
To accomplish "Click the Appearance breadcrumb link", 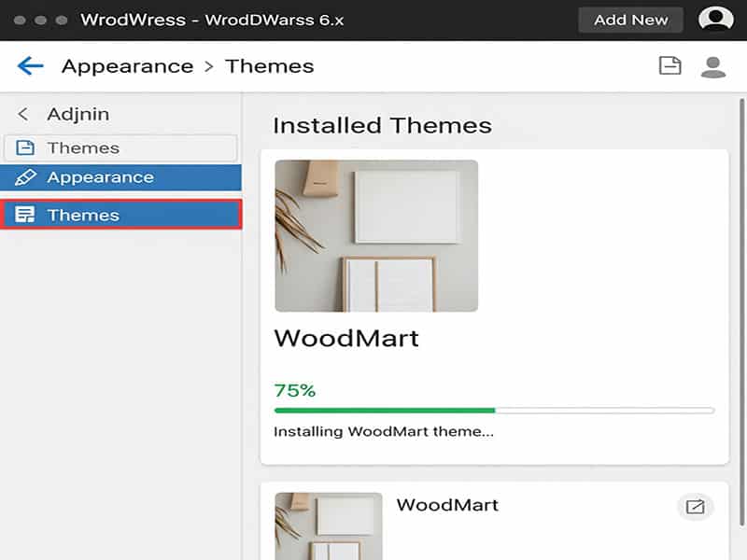I will pos(128,66).
